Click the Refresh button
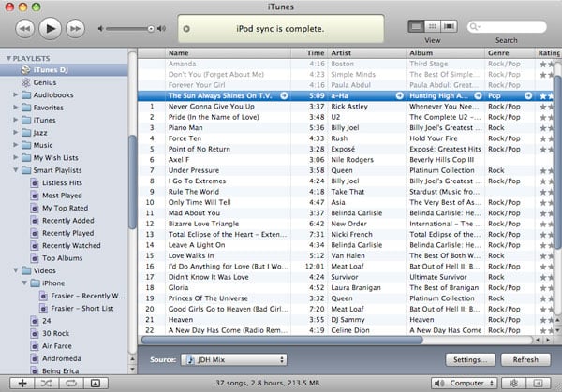 (x=525, y=360)
